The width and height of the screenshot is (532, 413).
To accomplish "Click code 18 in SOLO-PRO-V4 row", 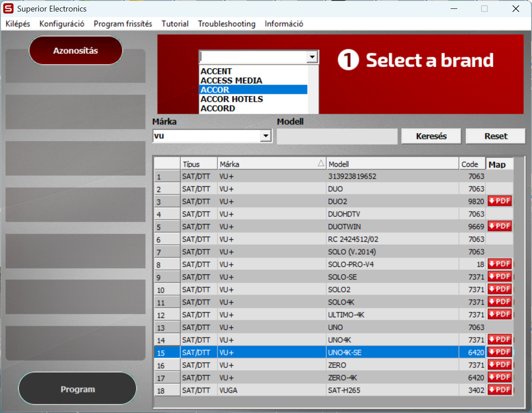I will [472, 264].
